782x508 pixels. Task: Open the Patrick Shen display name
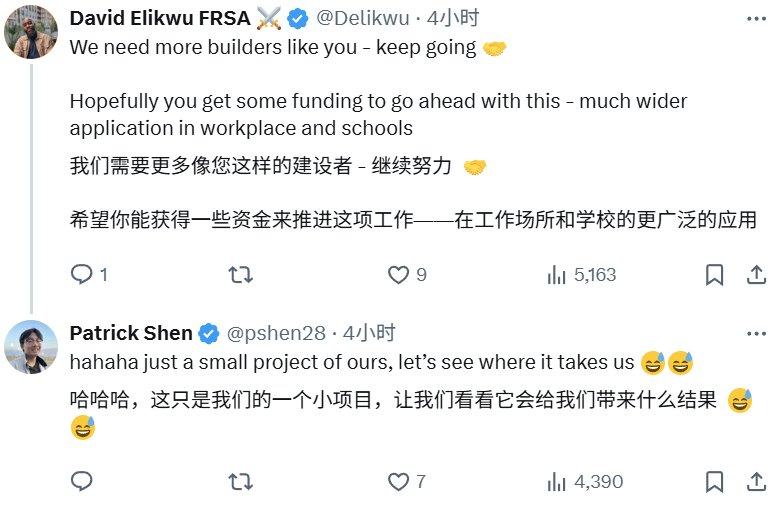(131, 333)
